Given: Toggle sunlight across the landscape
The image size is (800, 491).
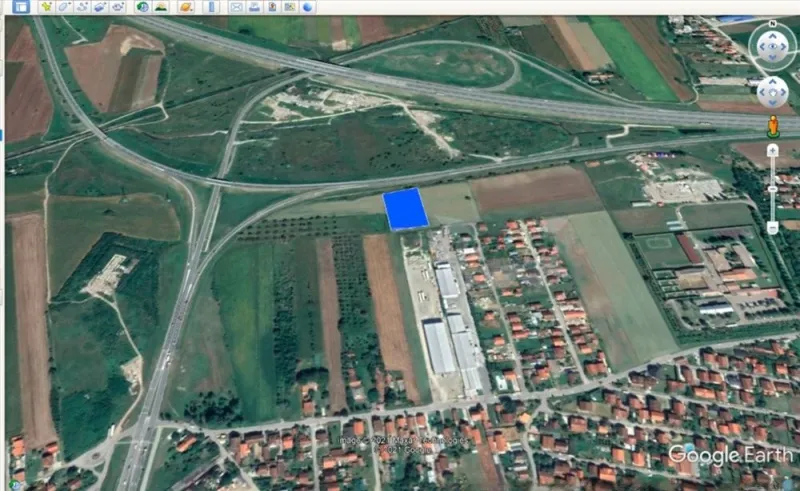Looking at the screenshot, I should (161, 6).
